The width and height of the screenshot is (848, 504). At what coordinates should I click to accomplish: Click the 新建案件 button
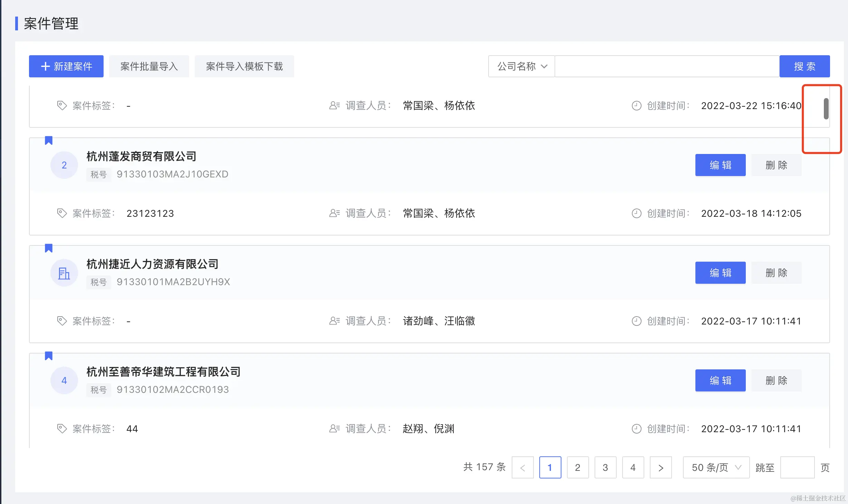66,66
